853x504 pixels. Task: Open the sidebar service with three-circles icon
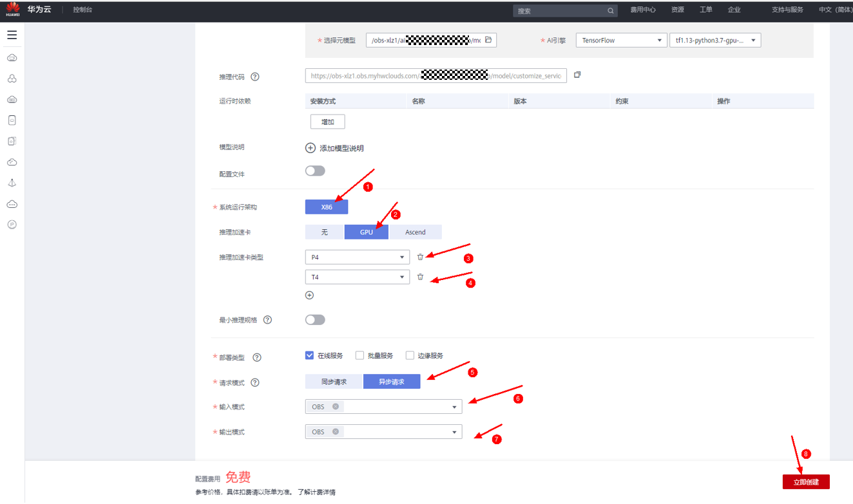(12, 79)
